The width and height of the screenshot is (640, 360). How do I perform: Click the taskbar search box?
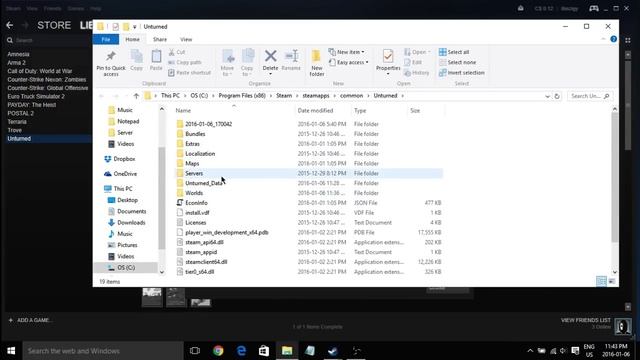pos(102,351)
